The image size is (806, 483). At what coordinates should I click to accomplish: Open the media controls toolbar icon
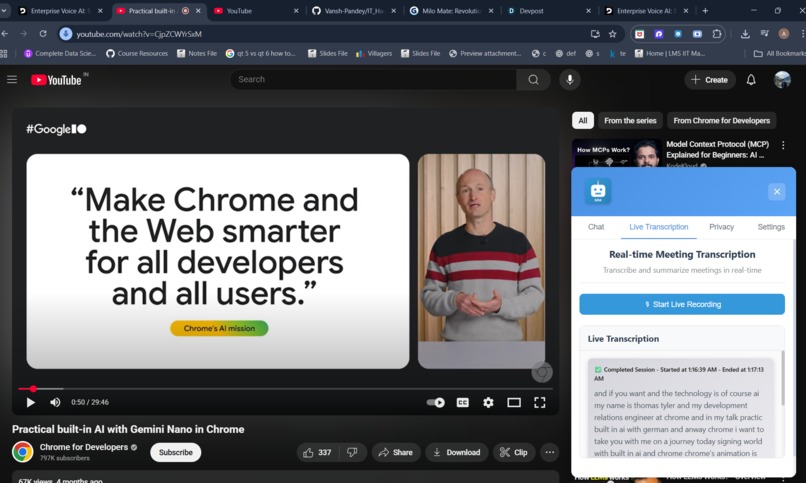[764, 34]
